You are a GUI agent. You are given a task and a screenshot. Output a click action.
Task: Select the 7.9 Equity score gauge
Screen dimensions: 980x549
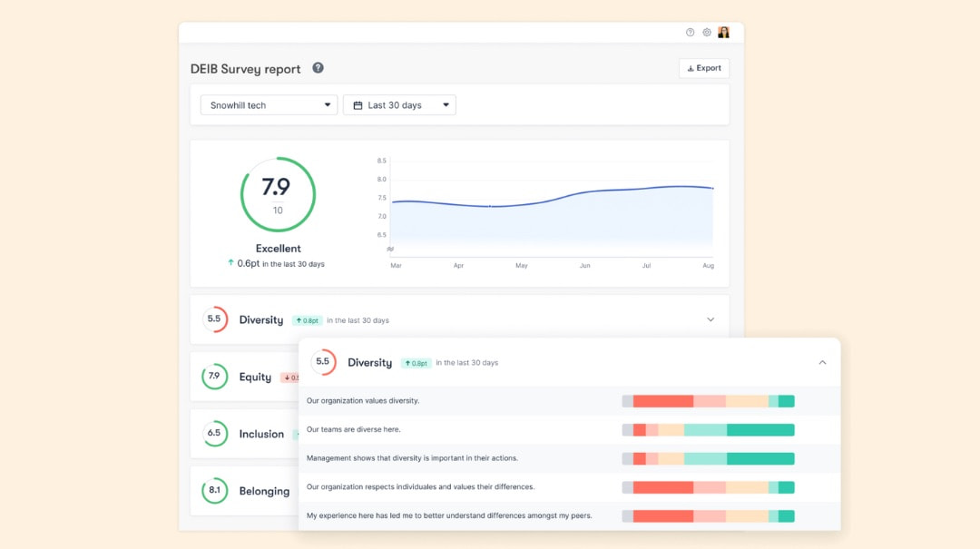tap(214, 377)
